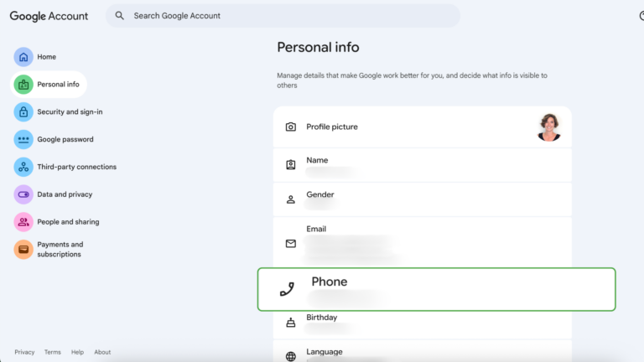Open the Birthday row

tap(423, 324)
